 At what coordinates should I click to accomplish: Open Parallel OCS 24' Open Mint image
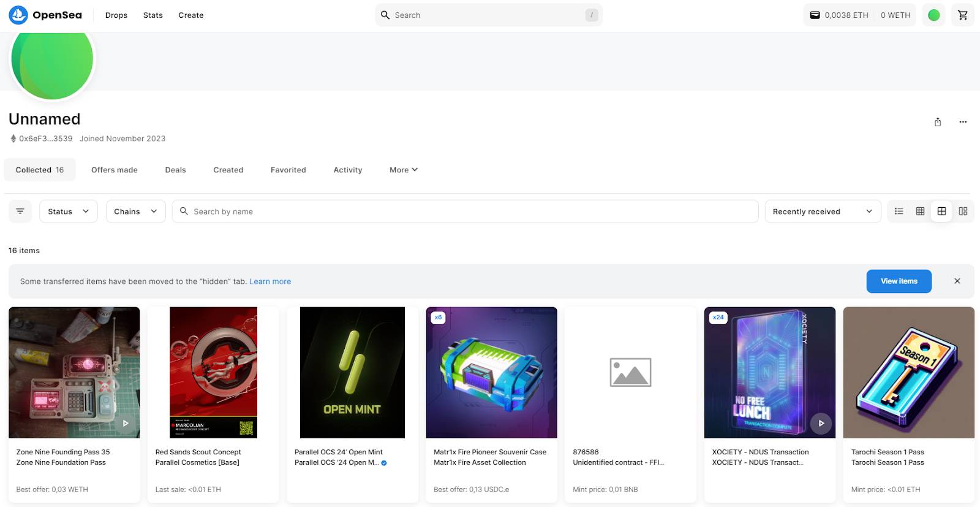click(352, 372)
